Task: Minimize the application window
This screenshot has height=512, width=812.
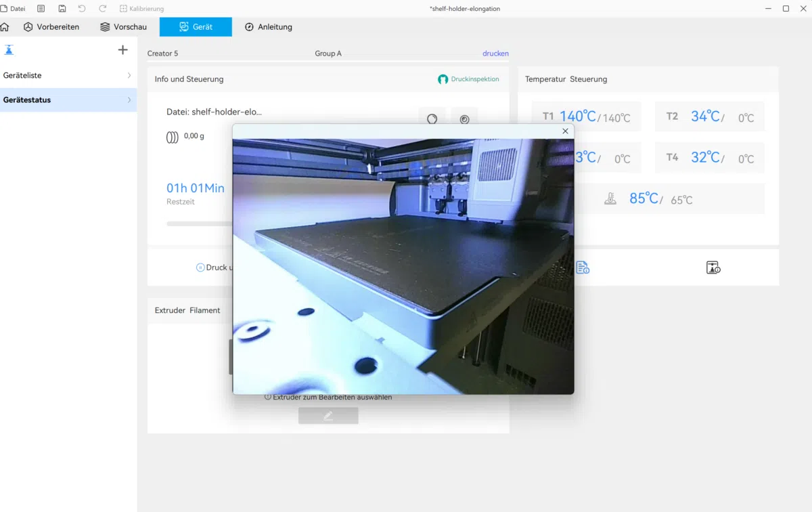Action: 767,9
